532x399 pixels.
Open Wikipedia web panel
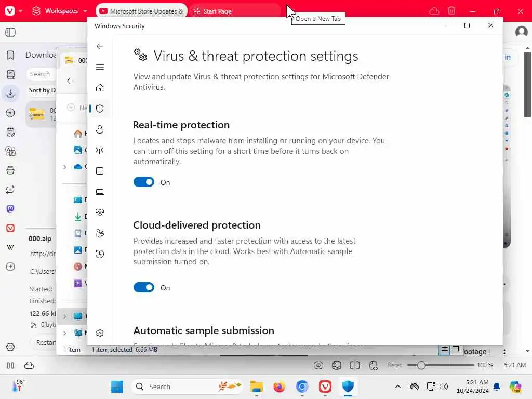(10, 247)
